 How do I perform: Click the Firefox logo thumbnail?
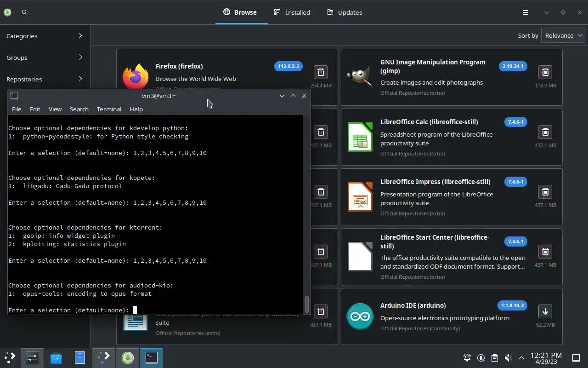[x=136, y=76]
